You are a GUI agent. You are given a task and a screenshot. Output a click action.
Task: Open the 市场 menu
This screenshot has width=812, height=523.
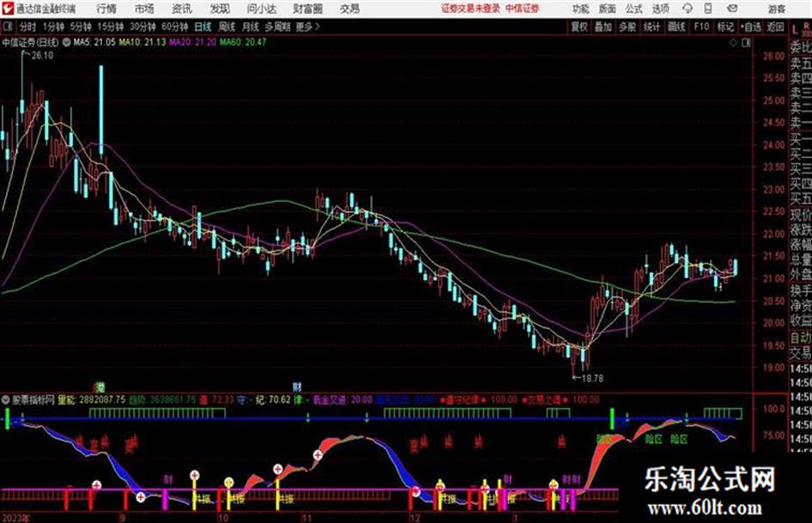point(144,9)
